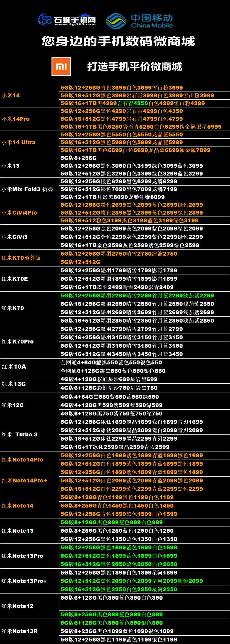The image size is (230, 644).
Task: Select the model cell 红米13C
Action: 30,384
